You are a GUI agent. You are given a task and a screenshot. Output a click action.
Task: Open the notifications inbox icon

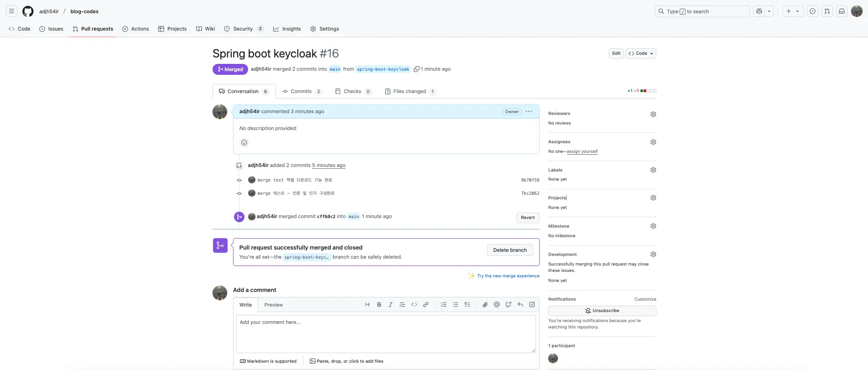point(842,11)
